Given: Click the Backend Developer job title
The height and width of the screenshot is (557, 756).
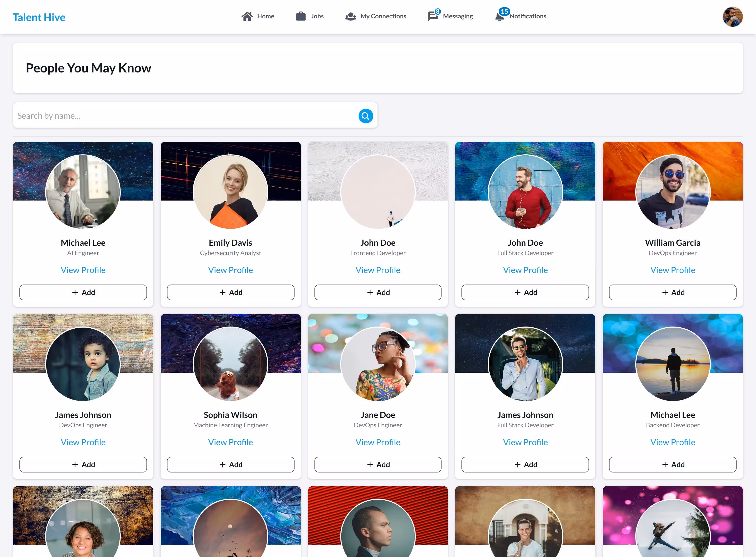Looking at the screenshot, I should coord(672,425).
